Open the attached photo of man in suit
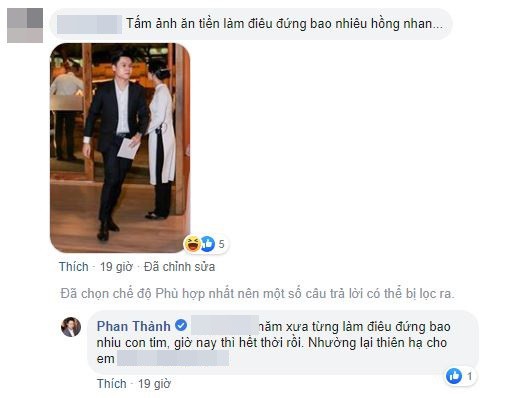The height and width of the screenshot is (398, 512). point(120,148)
